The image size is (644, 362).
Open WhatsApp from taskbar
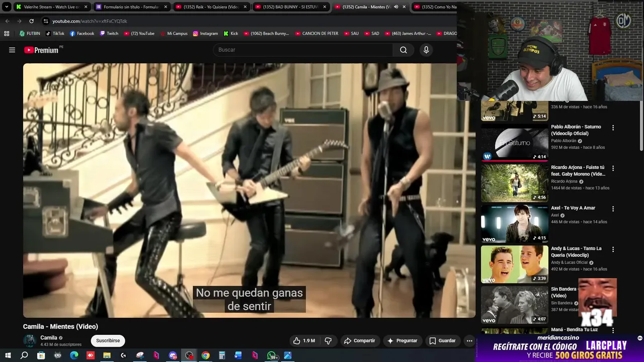coord(272,355)
